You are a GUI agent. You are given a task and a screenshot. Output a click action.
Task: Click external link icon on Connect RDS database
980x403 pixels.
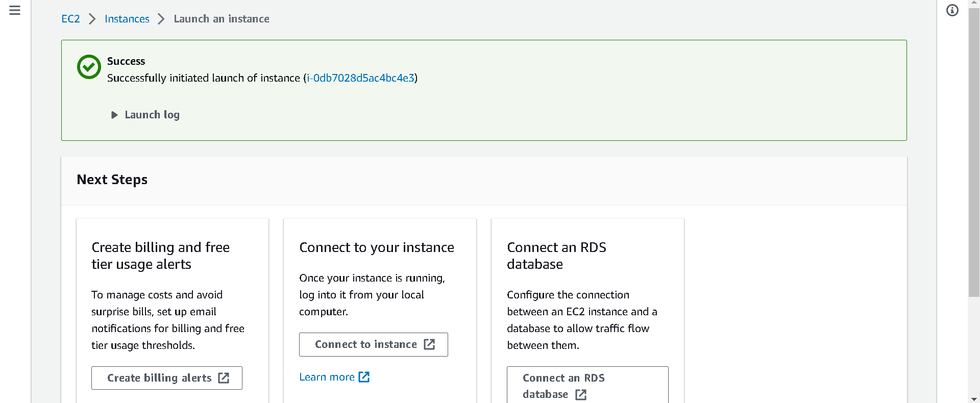click(x=581, y=394)
